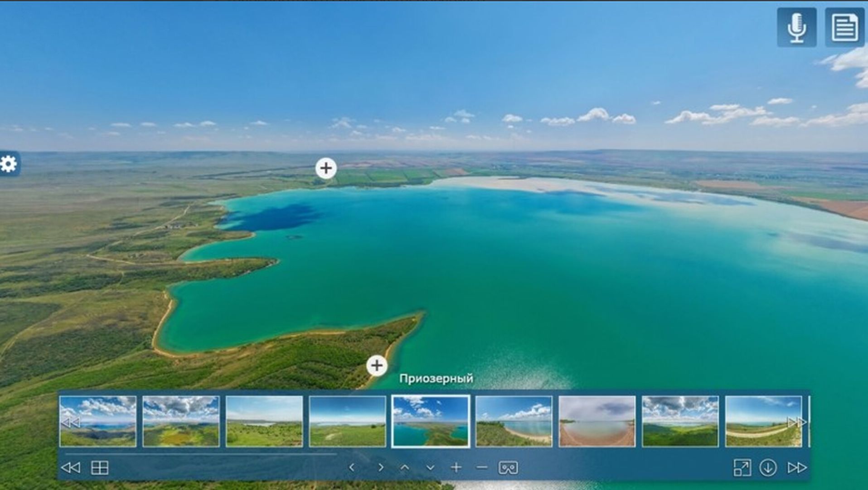Select the highlighted lake panorama thumbnail

click(430, 418)
